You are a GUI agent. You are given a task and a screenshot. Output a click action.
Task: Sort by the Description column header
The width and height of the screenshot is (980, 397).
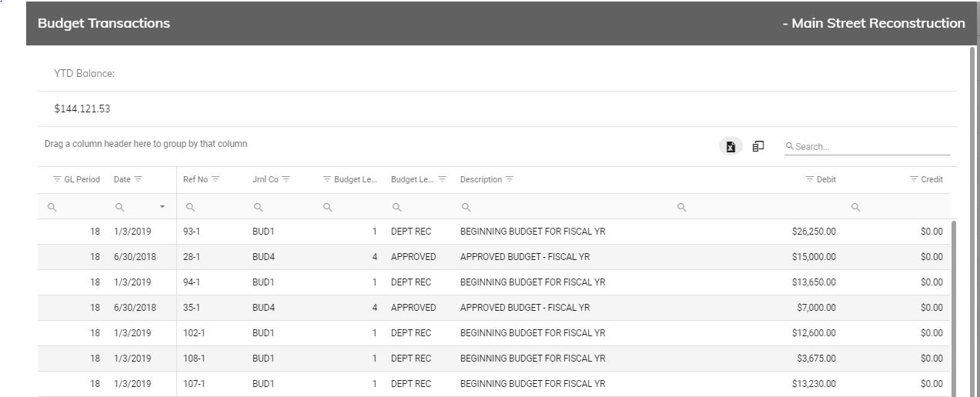480,179
